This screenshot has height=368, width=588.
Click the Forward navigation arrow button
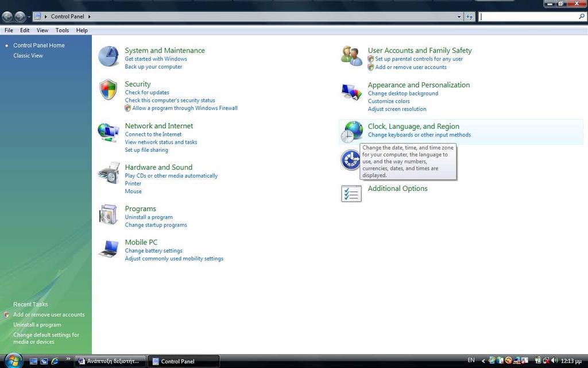[20, 17]
